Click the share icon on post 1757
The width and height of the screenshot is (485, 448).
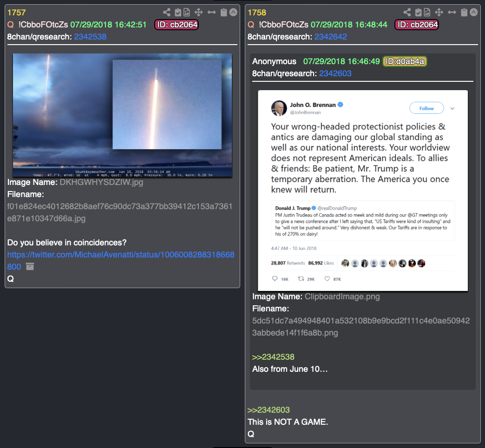click(167, 13)
